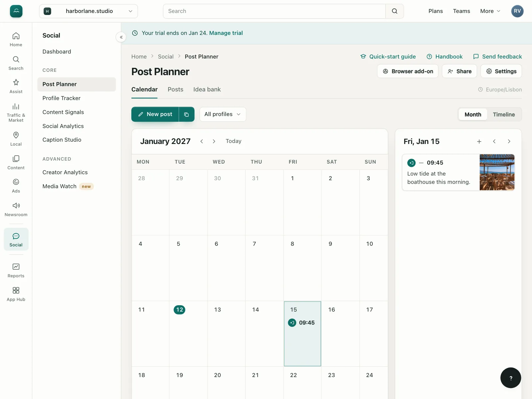
Task: Open Home in the left rail
Action: tap(16, 40)
